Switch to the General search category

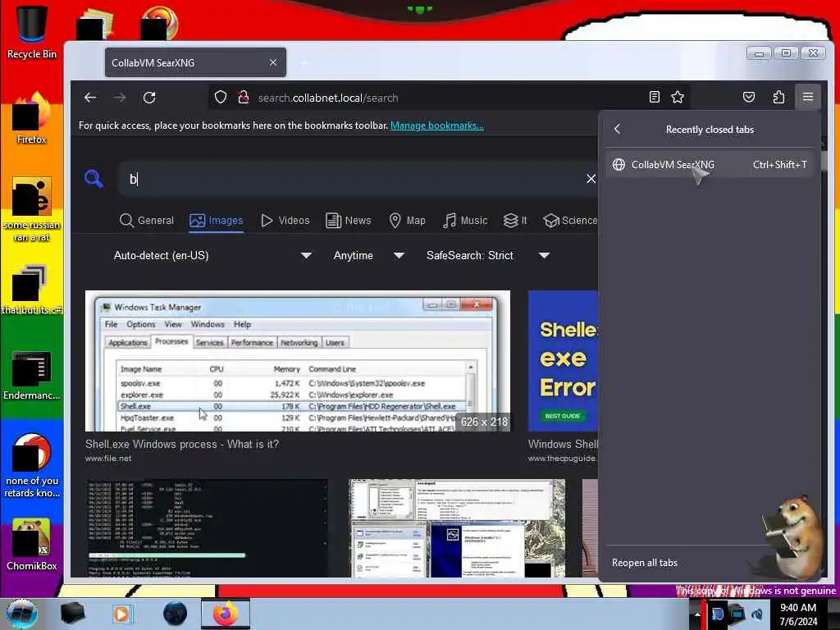tap(147, 220)
